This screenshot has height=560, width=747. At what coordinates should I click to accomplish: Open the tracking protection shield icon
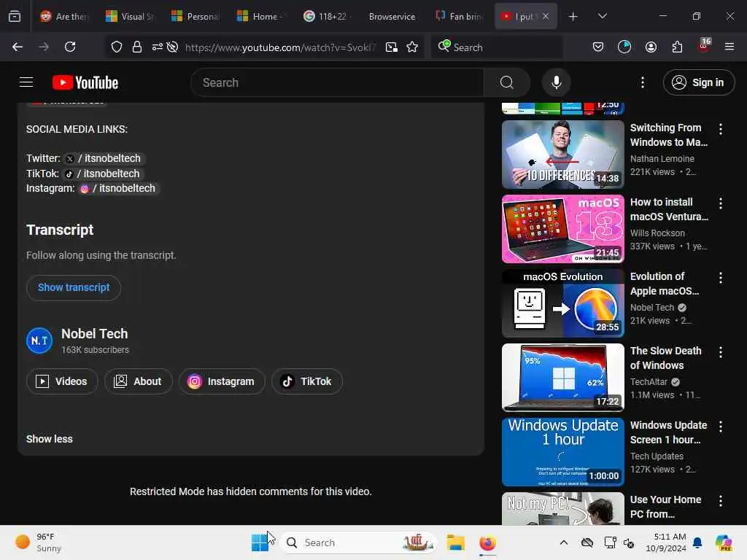pyautogui.click(x=117, y=47)
